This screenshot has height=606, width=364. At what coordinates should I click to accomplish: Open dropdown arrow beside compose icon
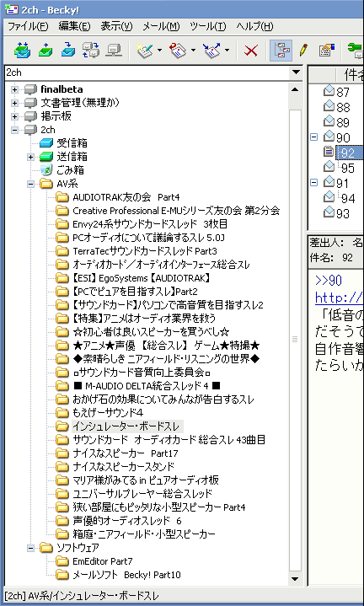coord(158,51)
